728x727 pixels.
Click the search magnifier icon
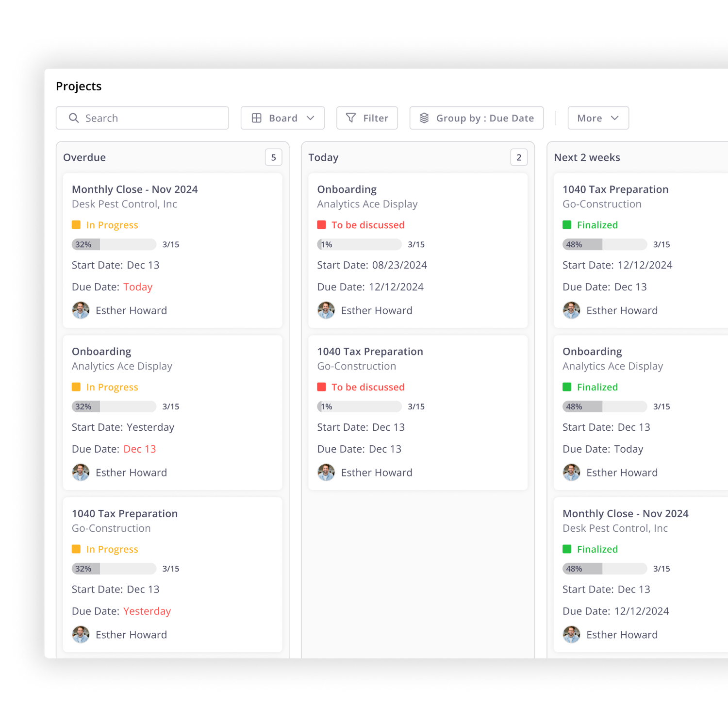point(74,118)
